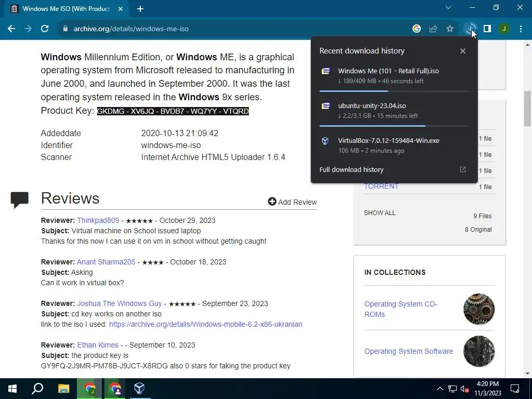Open reviewer Anant Sharma205's profile
Viewport: 532px width, 399px height.
click(x=106, y=262)
